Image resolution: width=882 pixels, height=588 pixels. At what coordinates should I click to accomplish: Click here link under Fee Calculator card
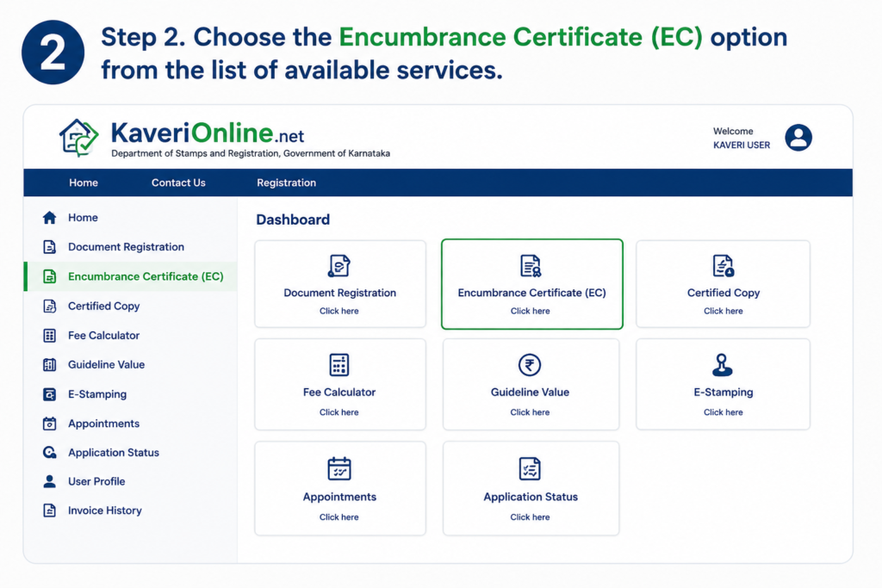[x=339, y=412]
